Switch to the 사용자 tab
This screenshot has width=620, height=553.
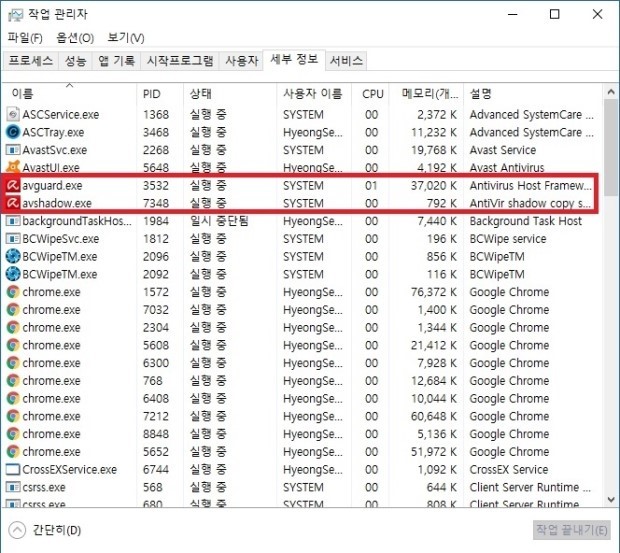(241, 60)
